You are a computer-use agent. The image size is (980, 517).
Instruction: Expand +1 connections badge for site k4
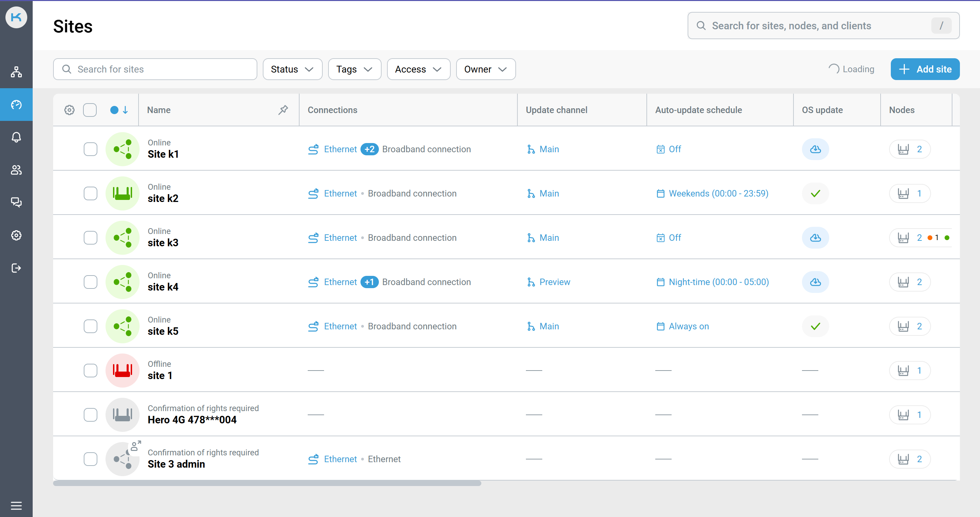tap(369, 282)
